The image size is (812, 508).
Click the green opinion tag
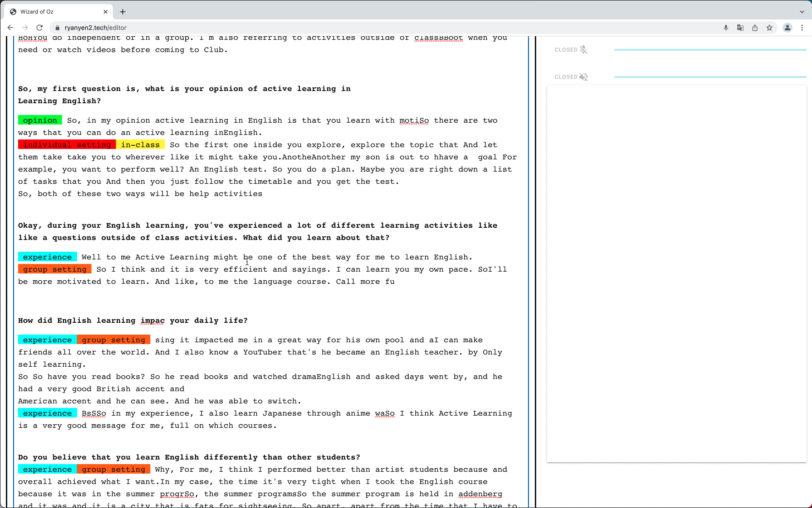(40, 120)
